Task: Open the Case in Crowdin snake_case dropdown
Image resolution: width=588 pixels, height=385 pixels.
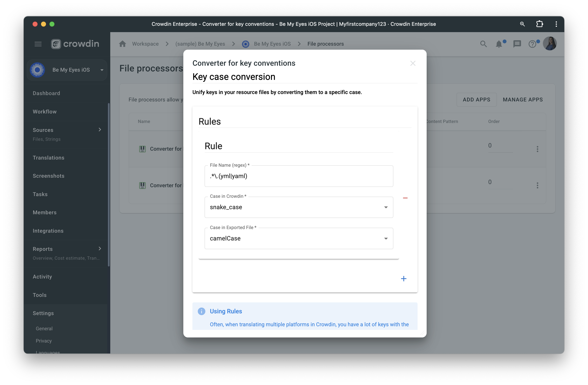Action: [x=299, y=207]
